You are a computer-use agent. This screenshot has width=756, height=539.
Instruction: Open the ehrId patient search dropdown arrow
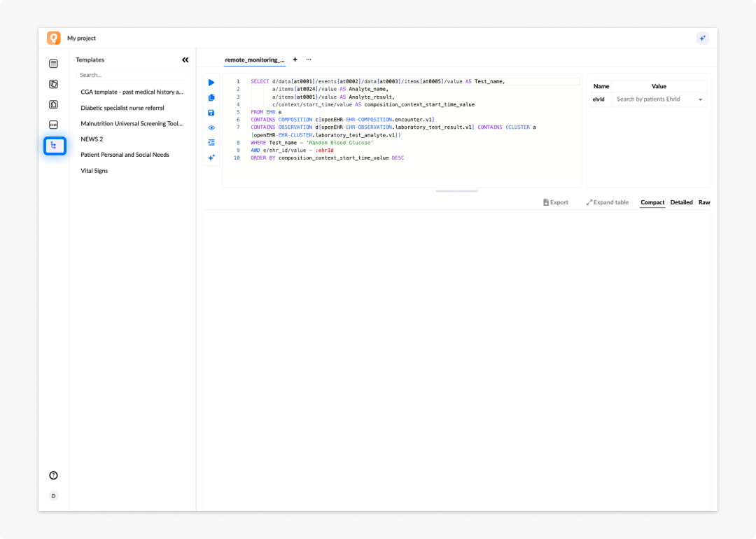pyautogui.click(x=700, y=100)
